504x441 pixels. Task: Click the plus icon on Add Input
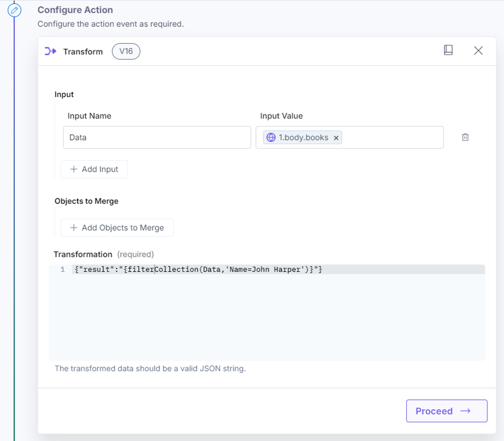(74, 169)
